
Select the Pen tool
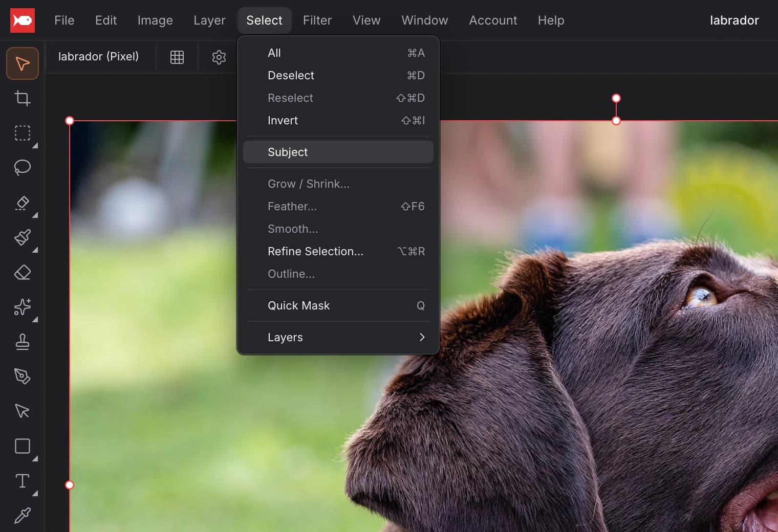[x=23, y=376]
